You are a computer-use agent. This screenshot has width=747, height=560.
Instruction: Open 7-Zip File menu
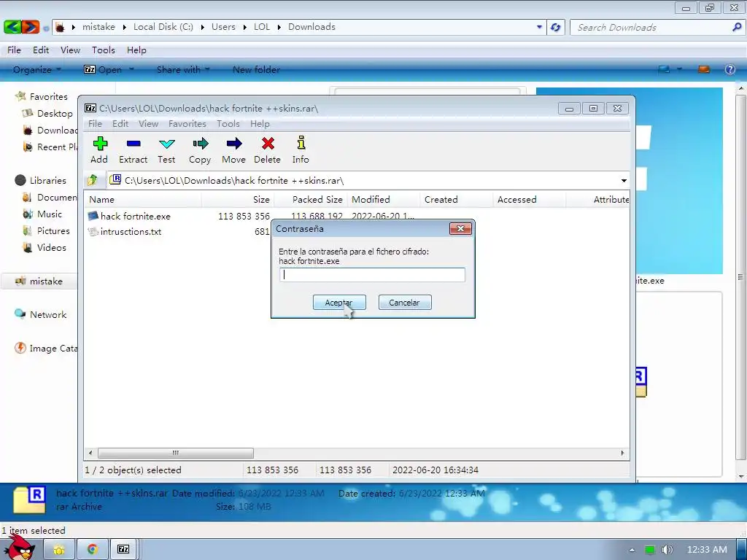click(x=95, y=124)
